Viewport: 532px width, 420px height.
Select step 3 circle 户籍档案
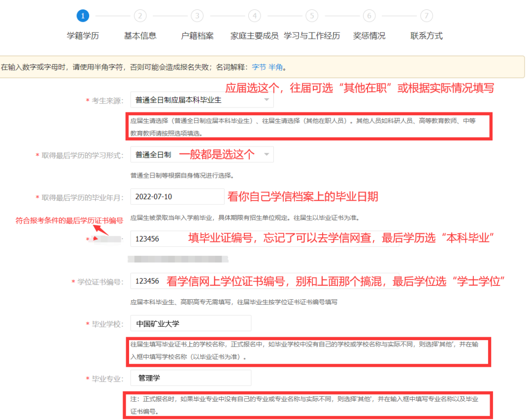(197, 16)
